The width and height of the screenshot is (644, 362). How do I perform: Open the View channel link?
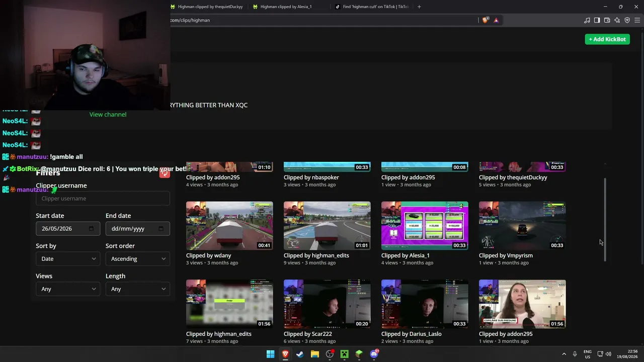[x=108, y=115]
